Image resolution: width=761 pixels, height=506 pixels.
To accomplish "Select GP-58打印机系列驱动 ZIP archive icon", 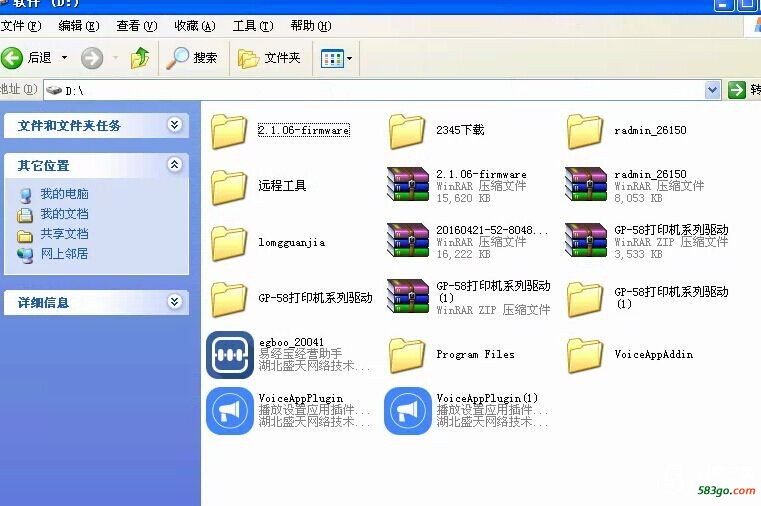I will (x=586, y=240).
